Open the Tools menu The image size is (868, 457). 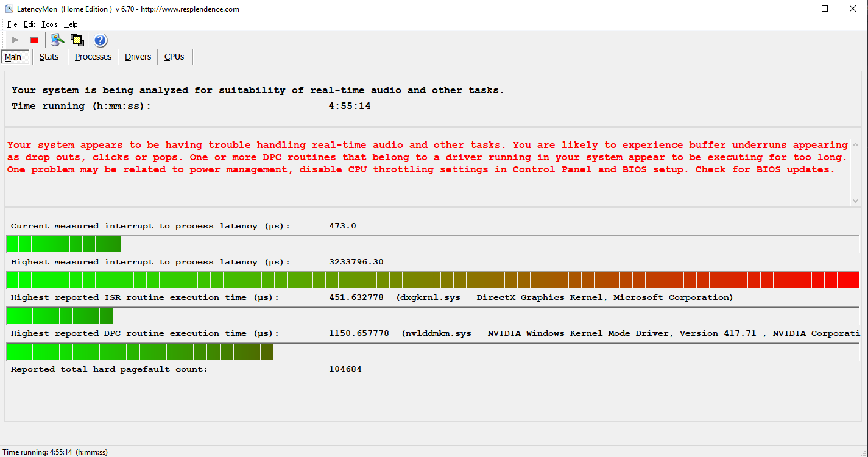point(49,24)
